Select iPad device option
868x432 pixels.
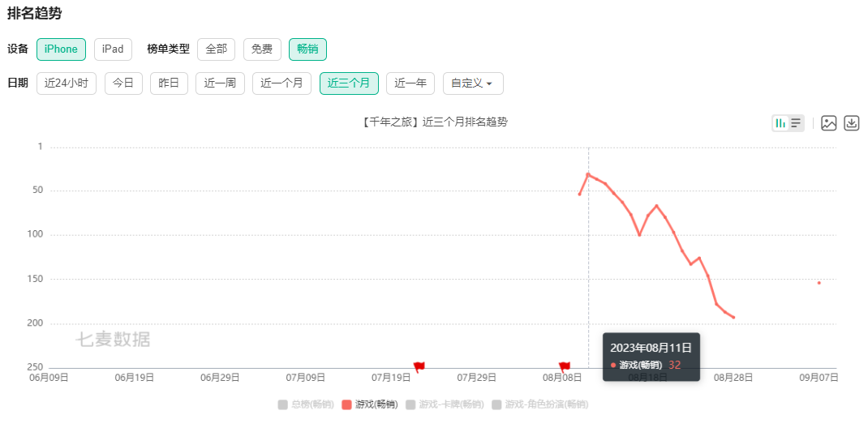[113, 49]
